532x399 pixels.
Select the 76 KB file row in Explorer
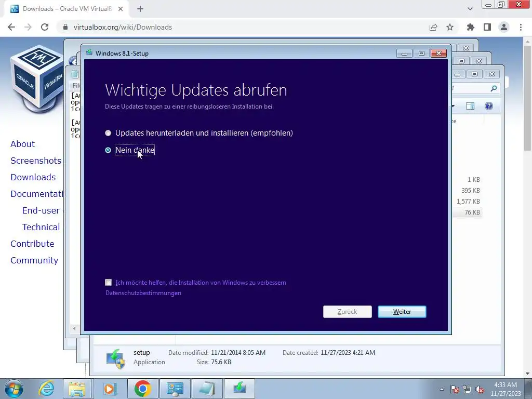pos(468,212)
